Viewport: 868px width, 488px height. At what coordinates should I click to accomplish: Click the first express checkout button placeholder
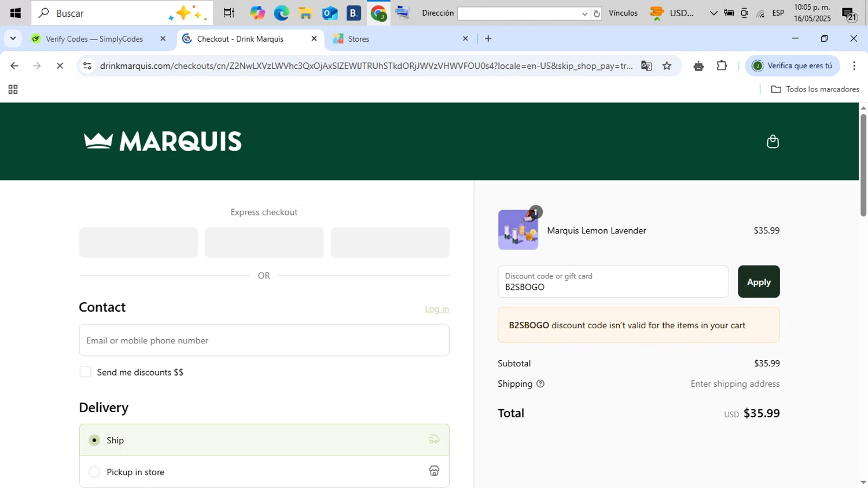pos(138,243)
